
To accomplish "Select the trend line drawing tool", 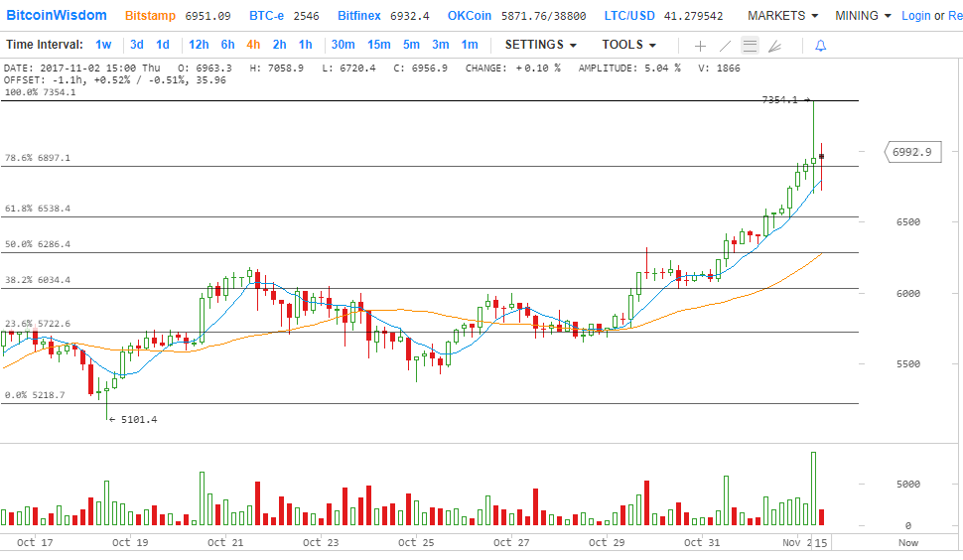I will pos(725,46).
